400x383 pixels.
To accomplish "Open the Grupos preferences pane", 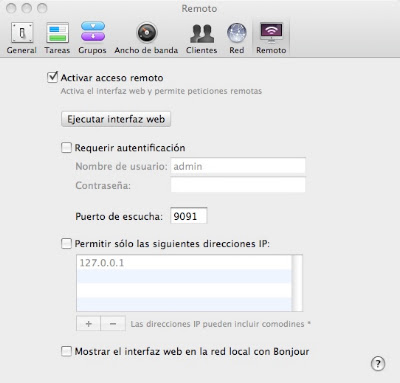I will (92, 38).
